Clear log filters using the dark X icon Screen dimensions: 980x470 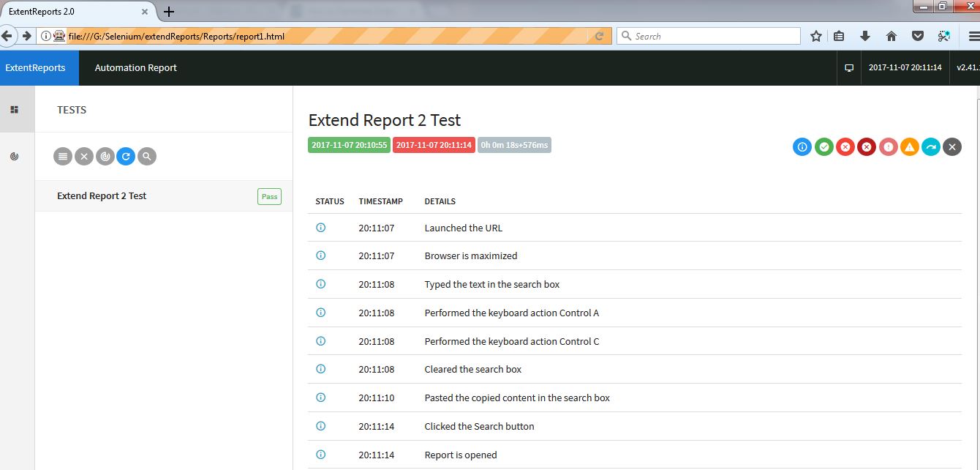click(952, 146)
